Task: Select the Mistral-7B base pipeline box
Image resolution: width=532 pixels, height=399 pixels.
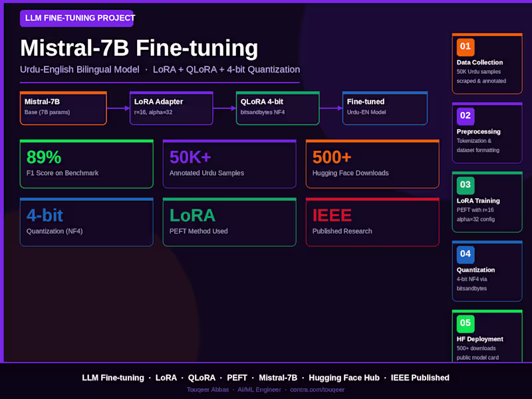Action: (x=63, y=108)
